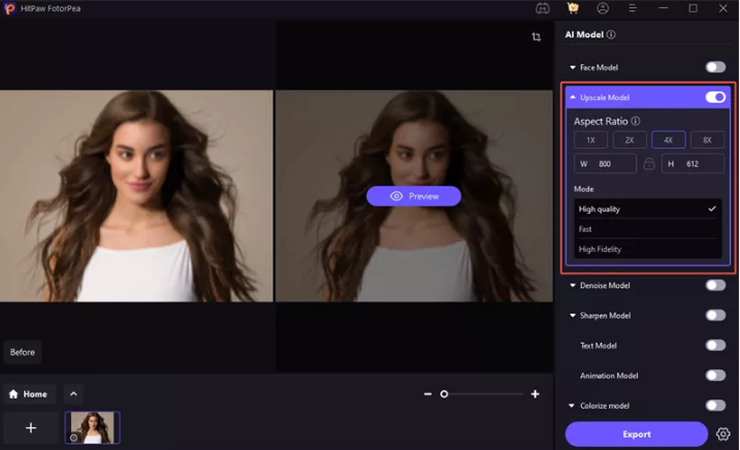This screenshot has height=450, width=740.
Task: Toggle the aspect ratio lock icon
Action: pos(649,164)
